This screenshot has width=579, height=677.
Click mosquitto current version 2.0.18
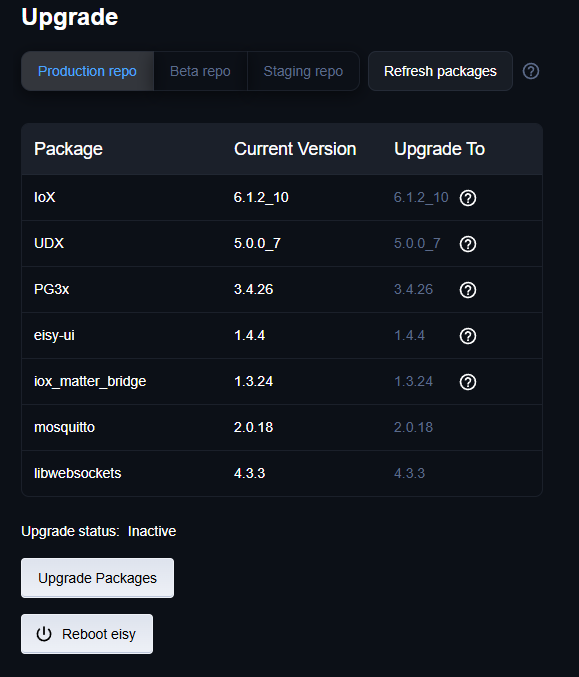tap(253, 427)
